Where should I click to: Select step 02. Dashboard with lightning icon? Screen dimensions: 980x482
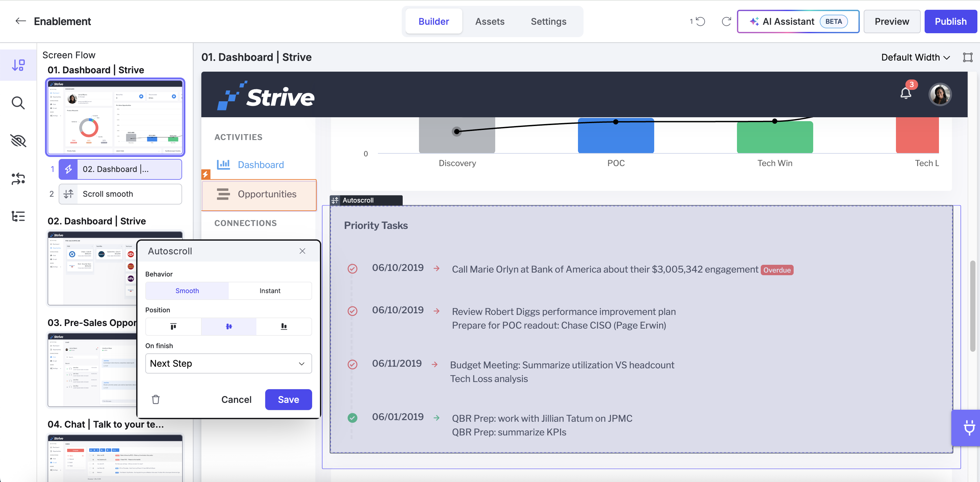click(x=120, y=169)
